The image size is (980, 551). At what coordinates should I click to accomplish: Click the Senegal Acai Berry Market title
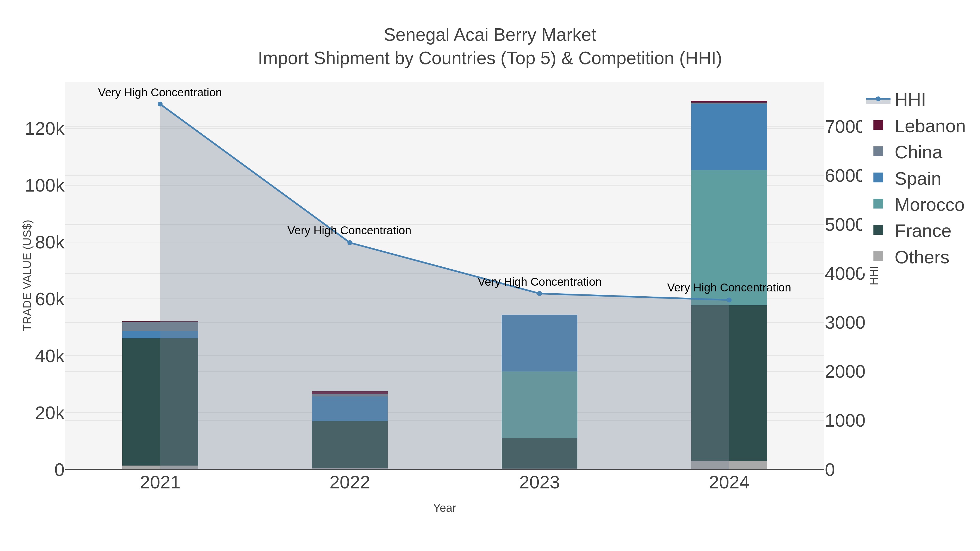(490, 35)
